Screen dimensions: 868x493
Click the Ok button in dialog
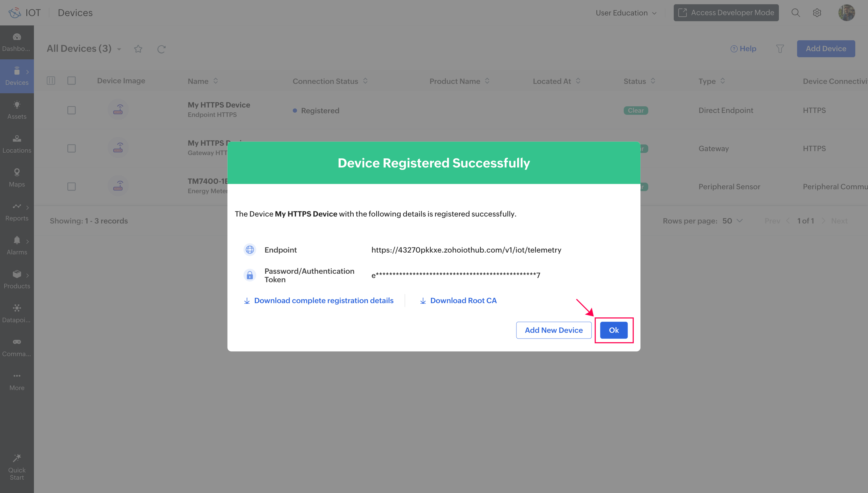pyautogui.click(x=613, y=330)
